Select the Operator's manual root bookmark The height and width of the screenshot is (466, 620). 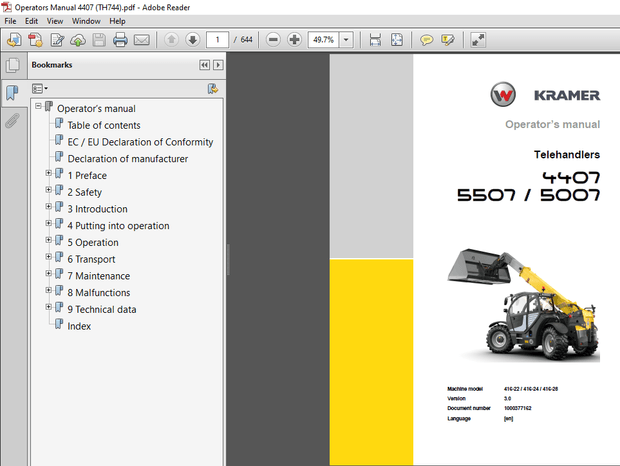[96, 109]
